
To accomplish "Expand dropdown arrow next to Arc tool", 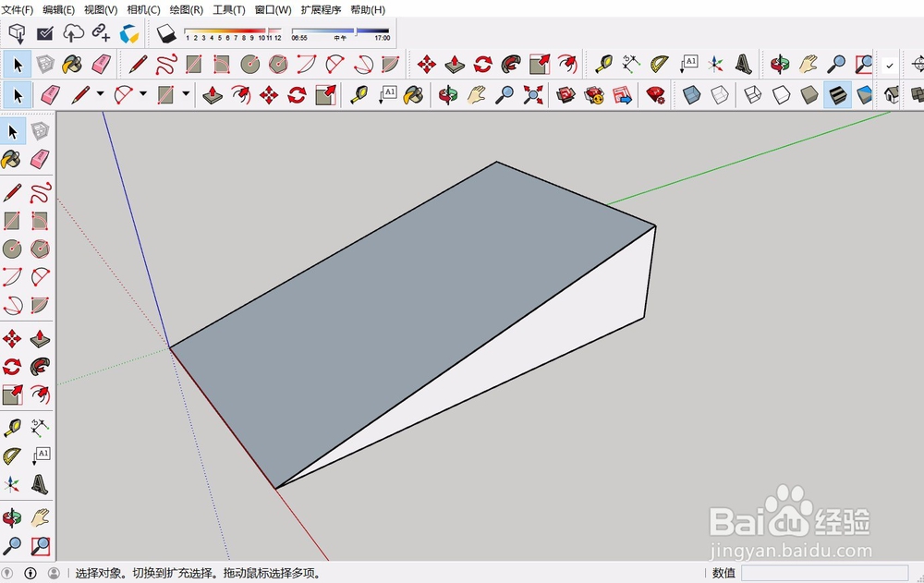I will [x=143, y=93].
